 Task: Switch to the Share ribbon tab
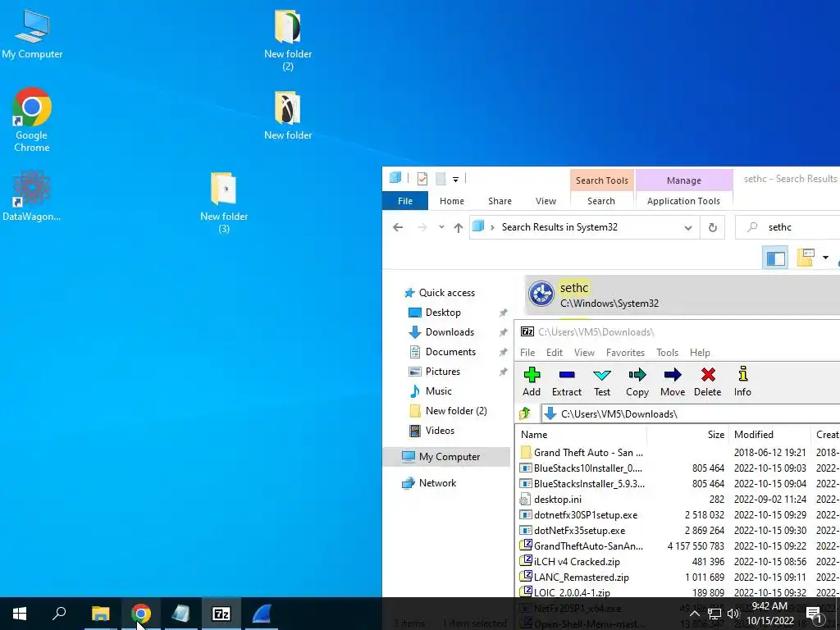pyautogui.click(x=500, y=201)
